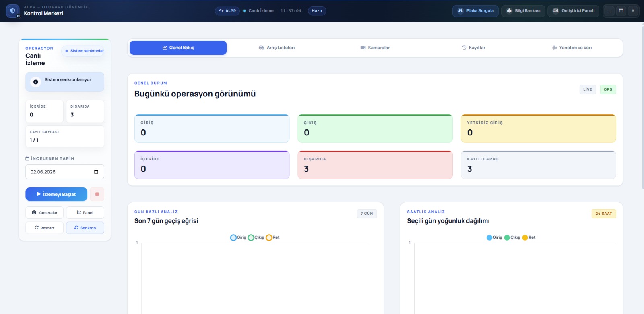
Task: Click the 24 SAAT badge
Action: click(604, 214)
